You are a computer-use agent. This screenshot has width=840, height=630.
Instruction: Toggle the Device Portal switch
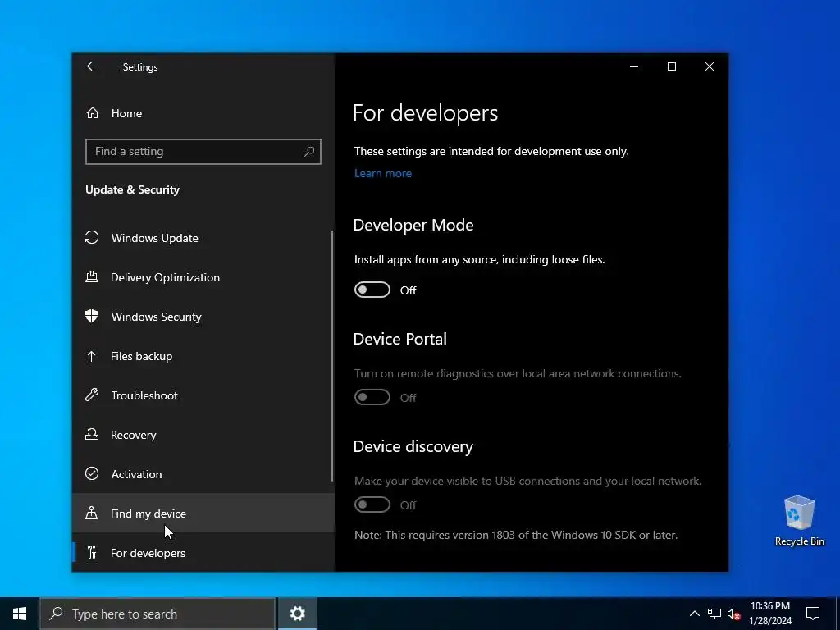pyautogui.click(x=372, y=398)
